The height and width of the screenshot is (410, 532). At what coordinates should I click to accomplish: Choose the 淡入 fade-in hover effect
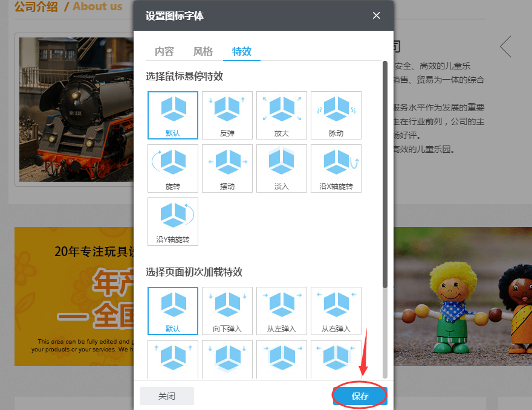282,168
